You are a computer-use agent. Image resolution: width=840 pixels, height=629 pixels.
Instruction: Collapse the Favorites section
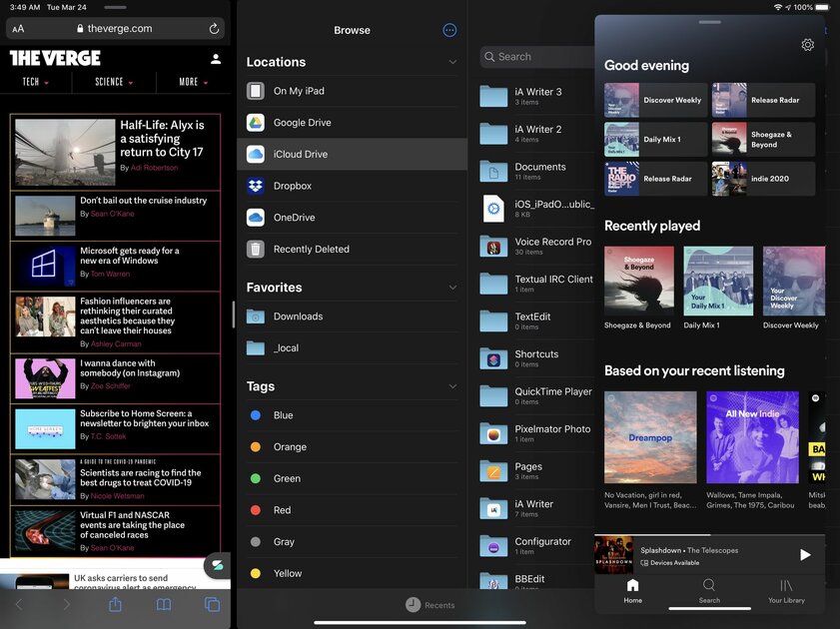click(452, 288)
